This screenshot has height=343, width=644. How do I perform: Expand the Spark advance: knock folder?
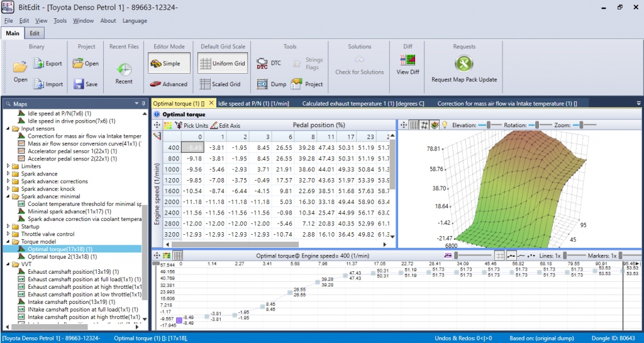[x=9, y=189]
